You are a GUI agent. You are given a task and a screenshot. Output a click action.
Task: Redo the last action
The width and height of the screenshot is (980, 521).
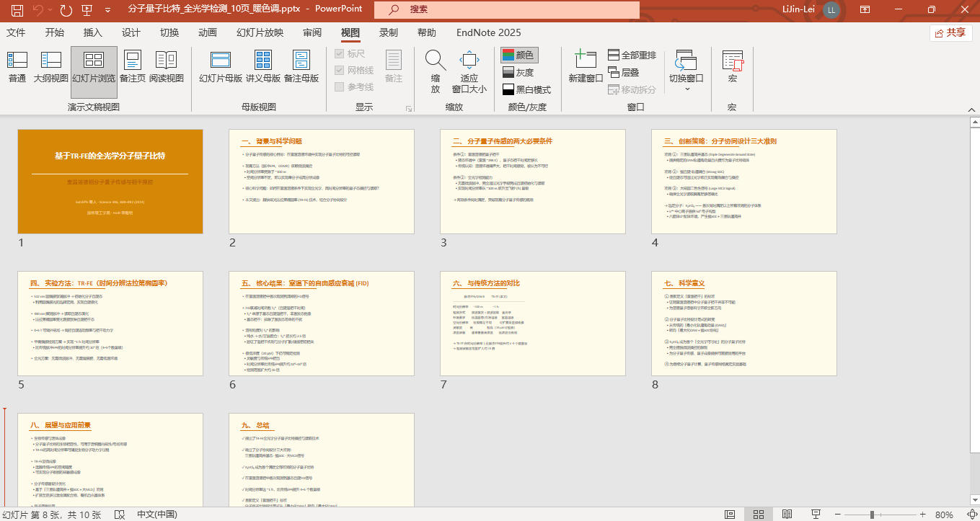pyautogui.click(x=66, y=10)
